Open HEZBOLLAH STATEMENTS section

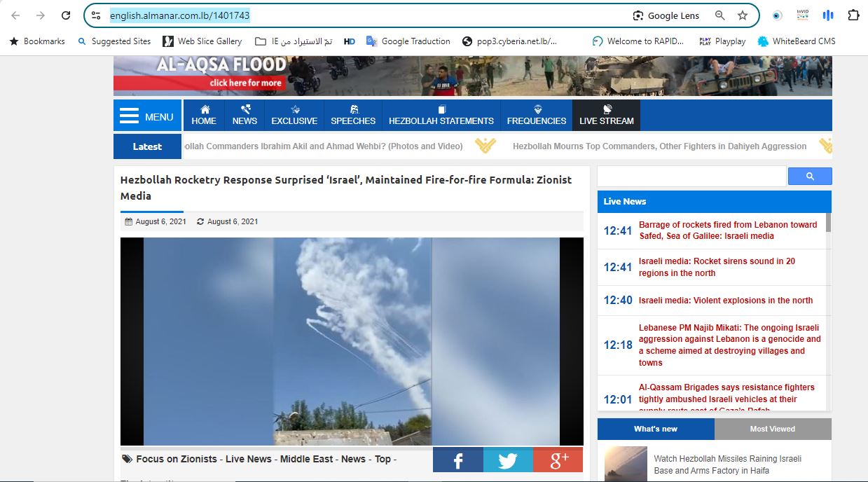[x=441, y=116]
